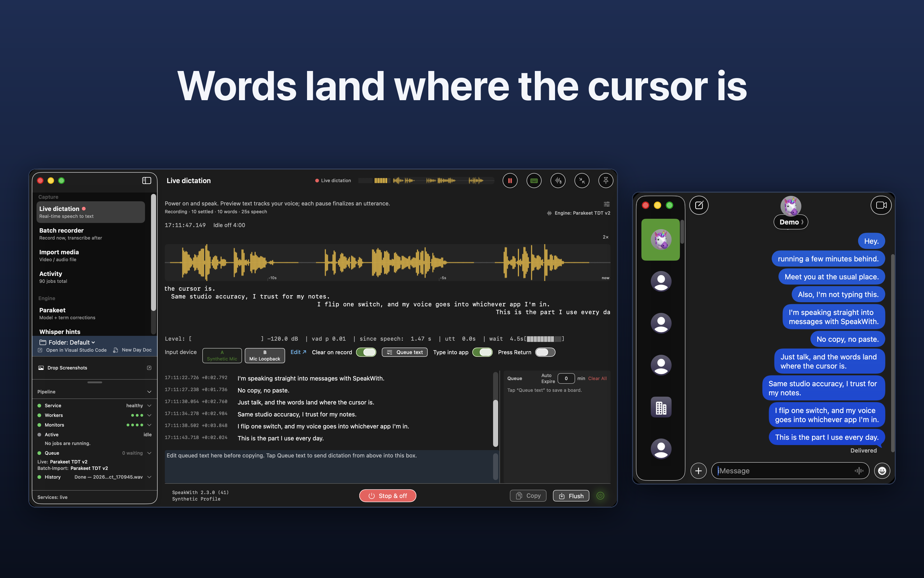This screenshot has height=578, width=924.
Task: Open Demo contact details chevron
Action: (x=802, y=222)
